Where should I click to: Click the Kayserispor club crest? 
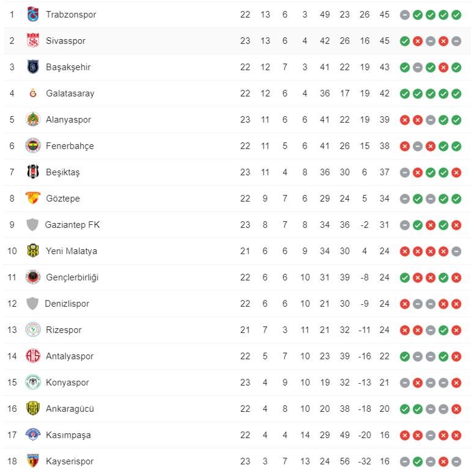[x=33, y=461]
